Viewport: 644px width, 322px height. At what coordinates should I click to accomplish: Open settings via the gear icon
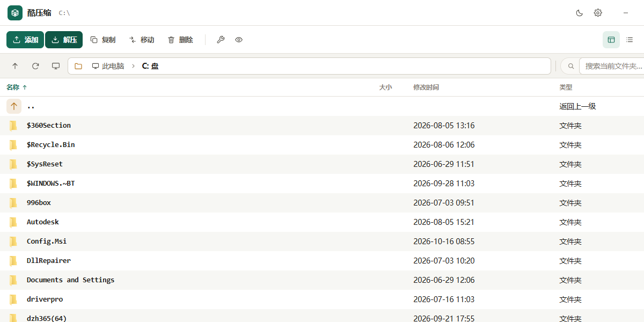click(x=598, y=13)
